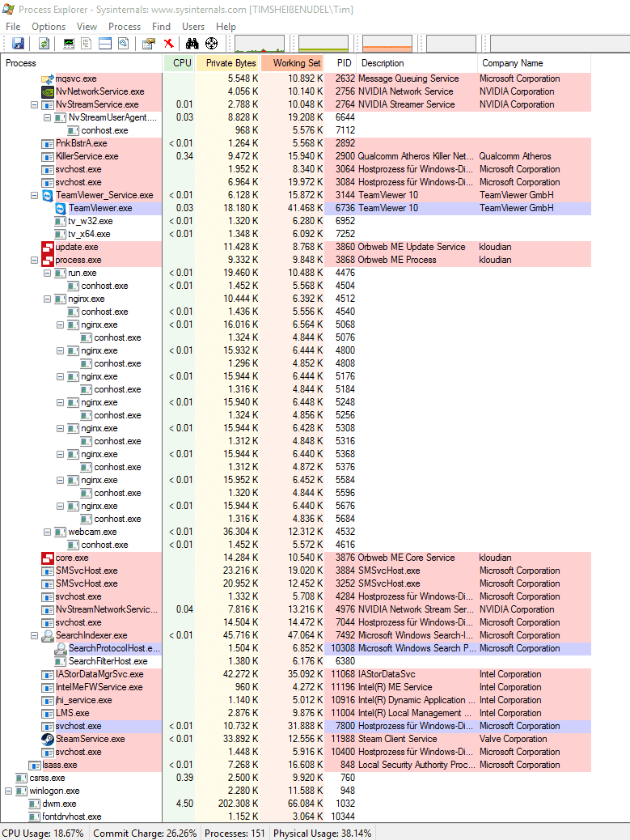Click the 'Physical Usage: 38.14%' status bar entry
The height and width of the screenshot is (840, 630).
tap(322, 833)
